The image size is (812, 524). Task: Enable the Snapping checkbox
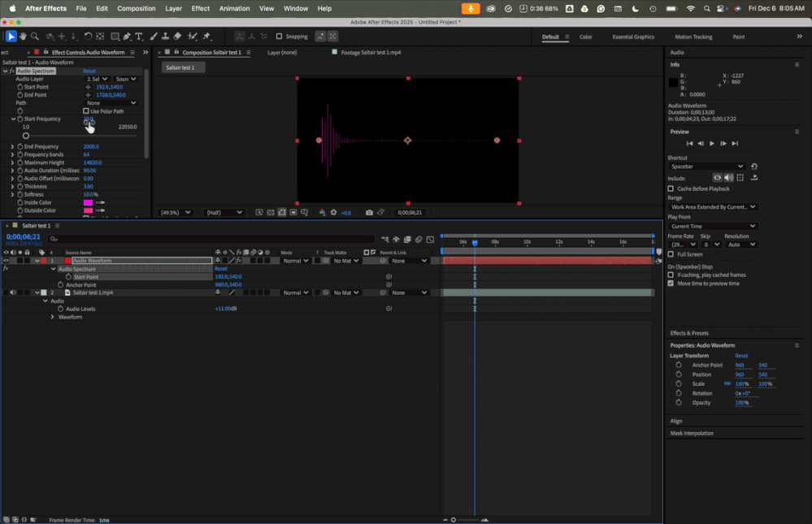[x=279, y=37]
